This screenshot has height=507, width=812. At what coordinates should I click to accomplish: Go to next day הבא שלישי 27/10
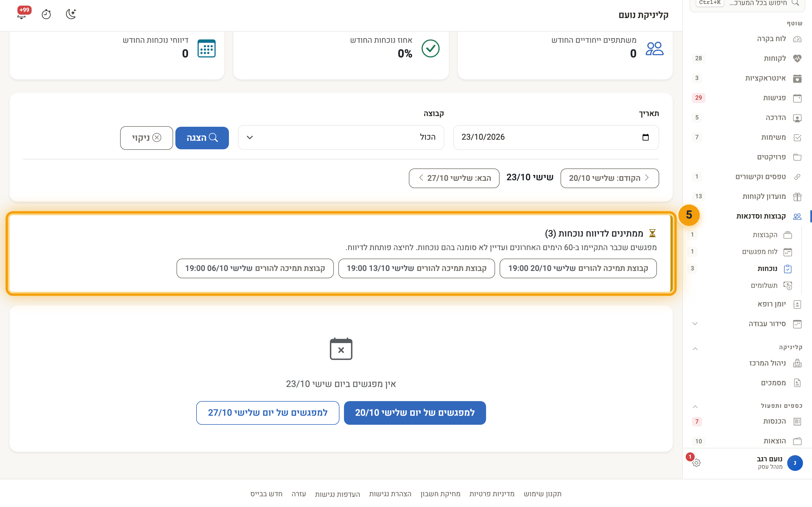(x=454, y=178)
